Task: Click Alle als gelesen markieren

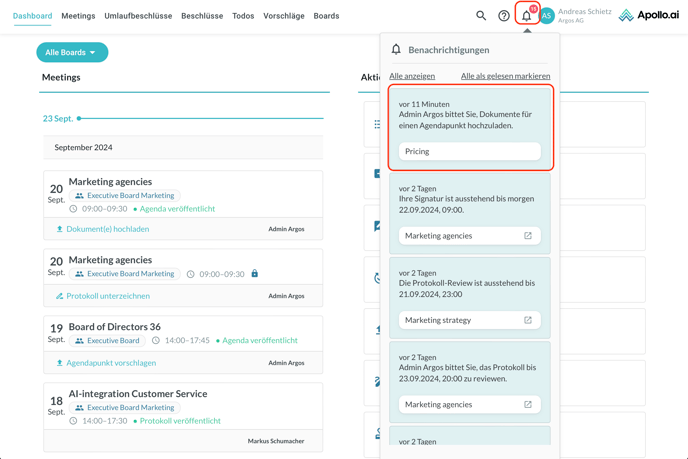Action: click(505, 76)
